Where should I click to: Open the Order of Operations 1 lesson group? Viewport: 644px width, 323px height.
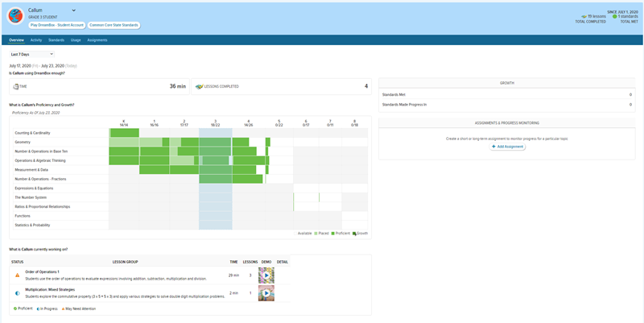[43, 272]
